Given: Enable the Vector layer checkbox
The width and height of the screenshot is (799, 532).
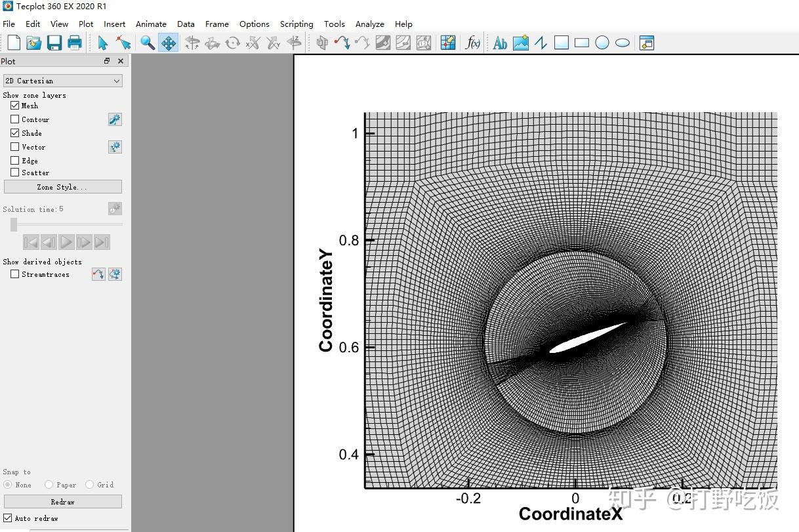Looking at the screenshot, I should [14, 147].
